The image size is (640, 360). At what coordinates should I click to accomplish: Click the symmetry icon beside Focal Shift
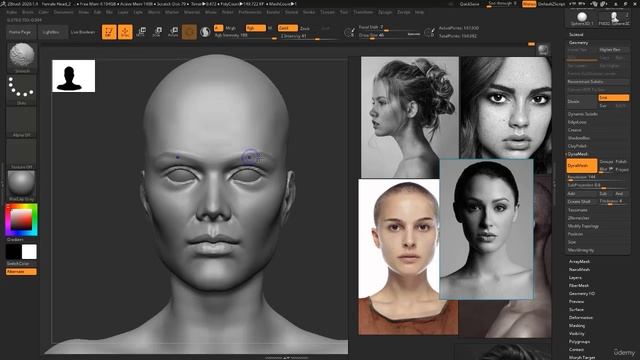[x=349, y=32]
